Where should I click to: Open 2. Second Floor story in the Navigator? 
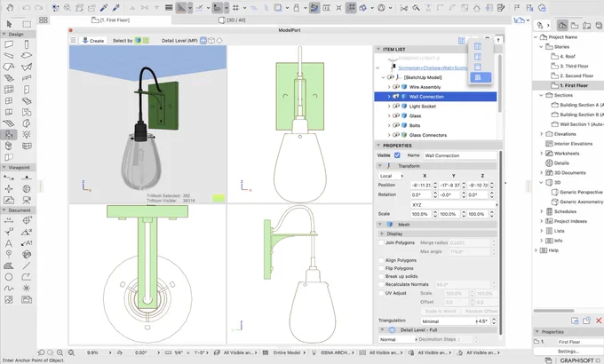pos(576,75)
